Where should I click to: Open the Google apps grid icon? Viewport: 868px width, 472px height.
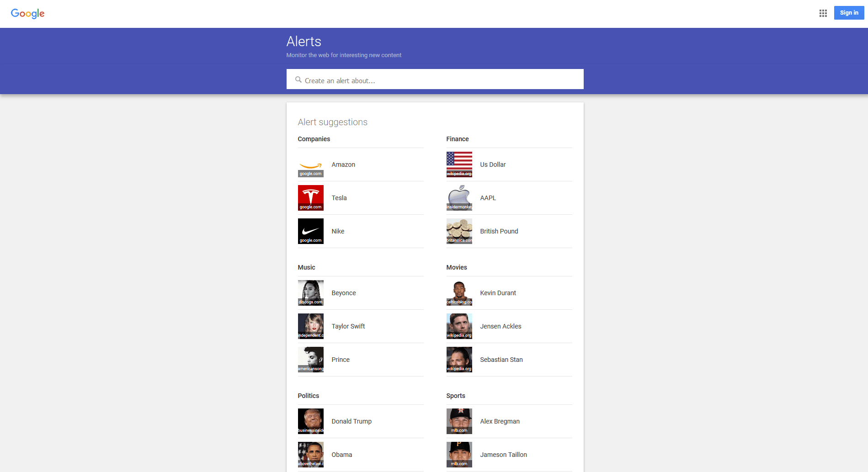click(823, 13)
